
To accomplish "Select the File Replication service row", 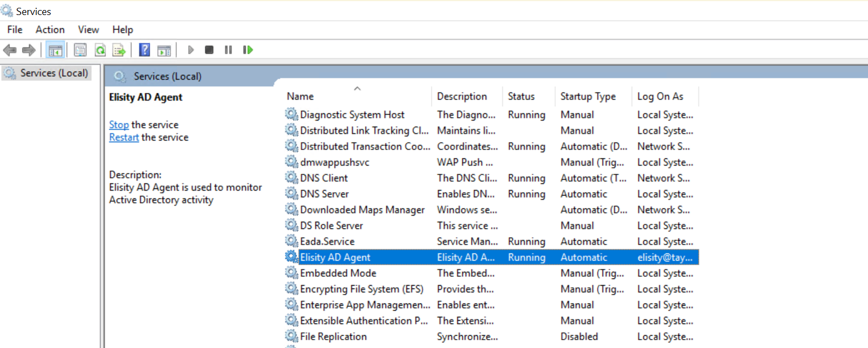I will click(x=491, y=336).
